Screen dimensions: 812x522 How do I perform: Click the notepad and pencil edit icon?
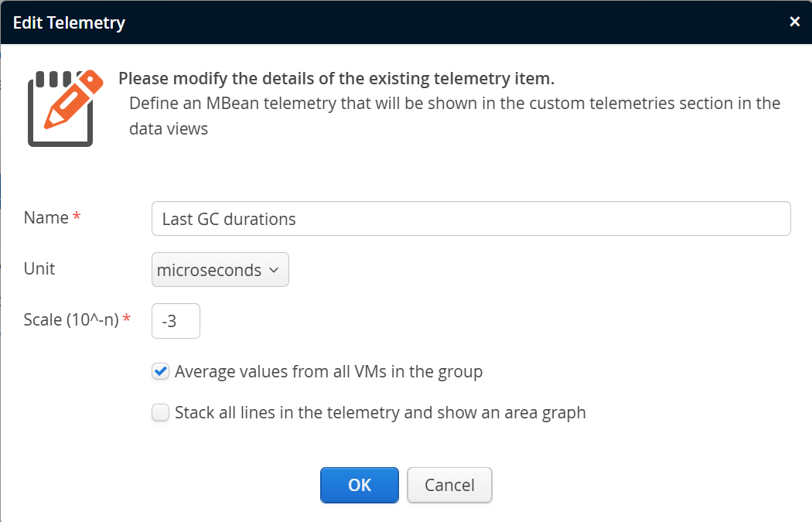64,107
